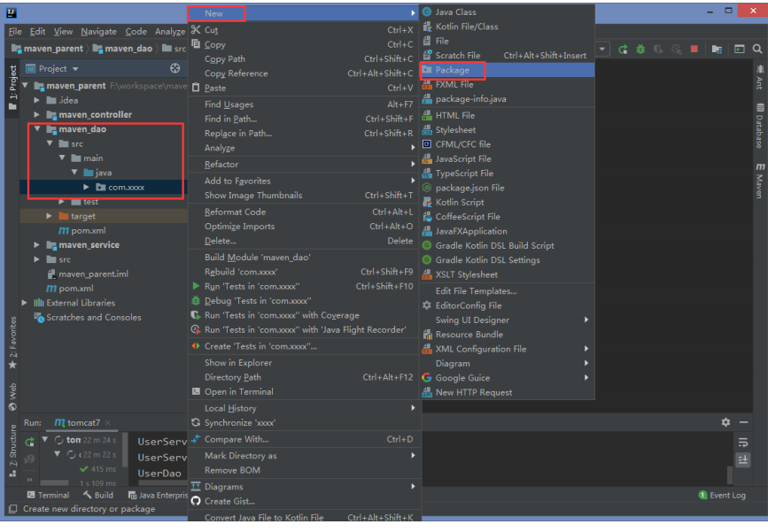Open Run panel settings gear
The width and height of the screenshot is (768, 532).
click(x=725, y=422)
